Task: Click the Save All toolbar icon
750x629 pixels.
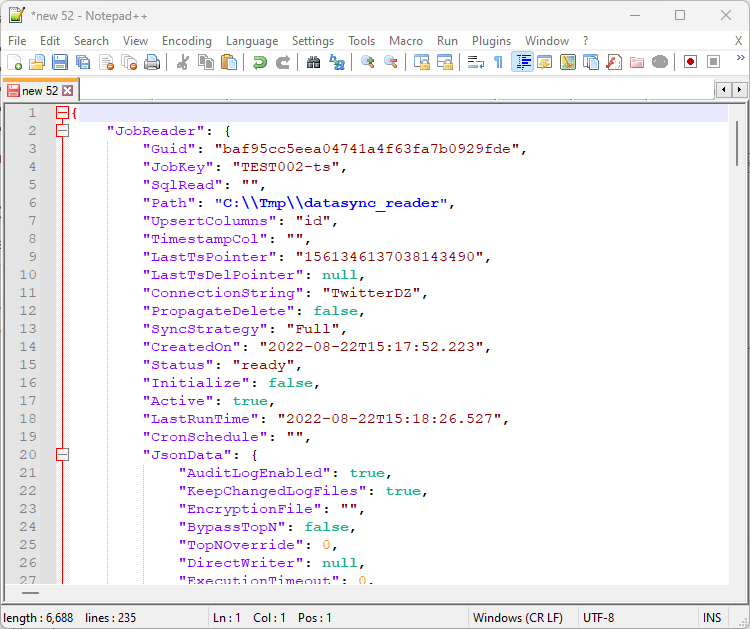Action: tap(83, 62)
